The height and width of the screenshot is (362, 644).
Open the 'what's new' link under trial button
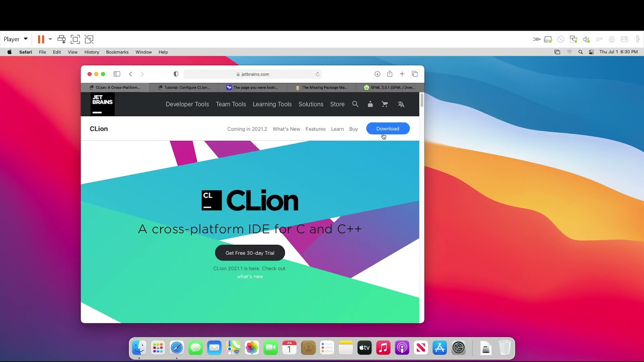(250, 277)
